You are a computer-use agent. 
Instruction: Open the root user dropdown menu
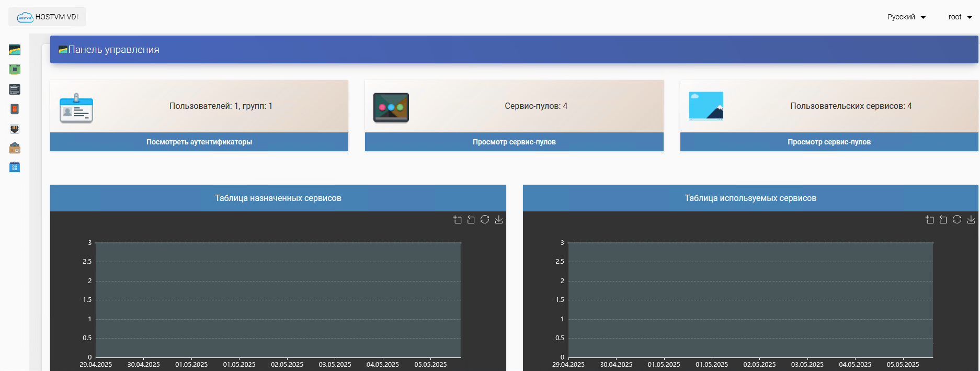(x=960, y=17)
